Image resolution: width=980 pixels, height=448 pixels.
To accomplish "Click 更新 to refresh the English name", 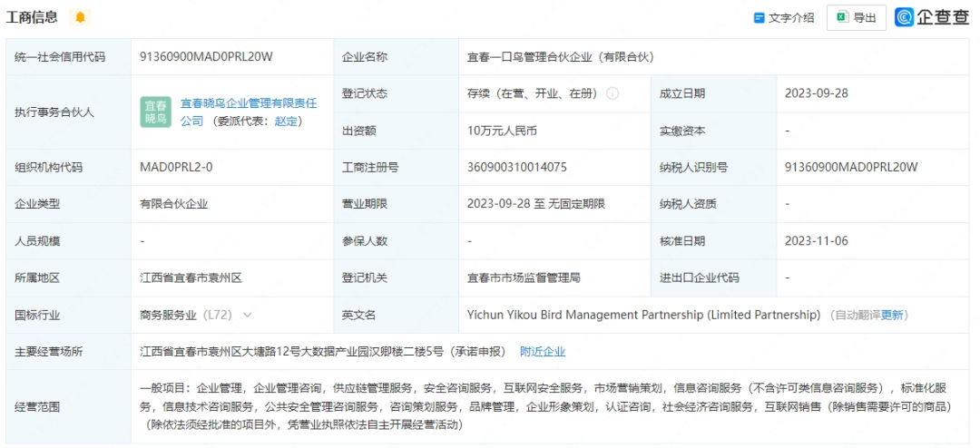I will pos(893,315).
